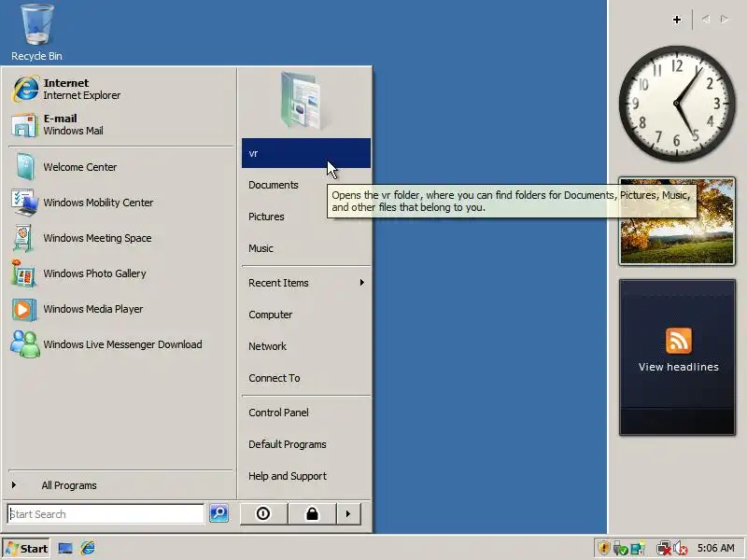747x560 pixels.
Task: Open shutdown options arrow menu
Action: [x=348, y=514]
